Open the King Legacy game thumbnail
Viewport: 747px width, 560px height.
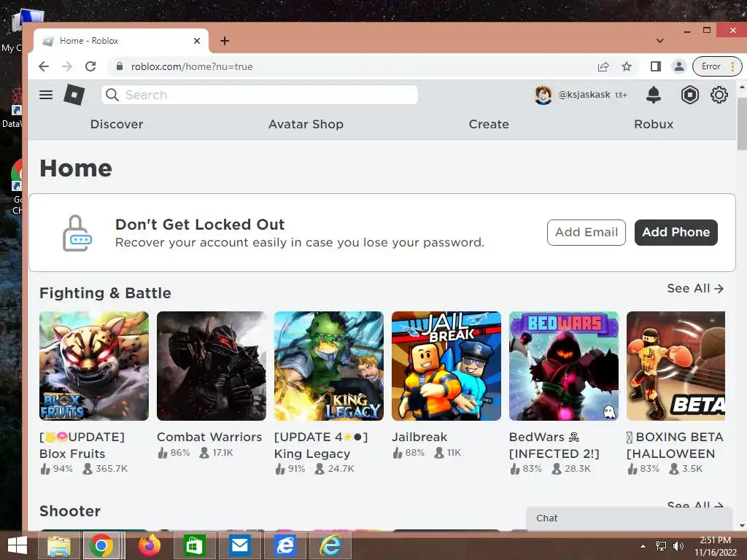coord(329,366)
